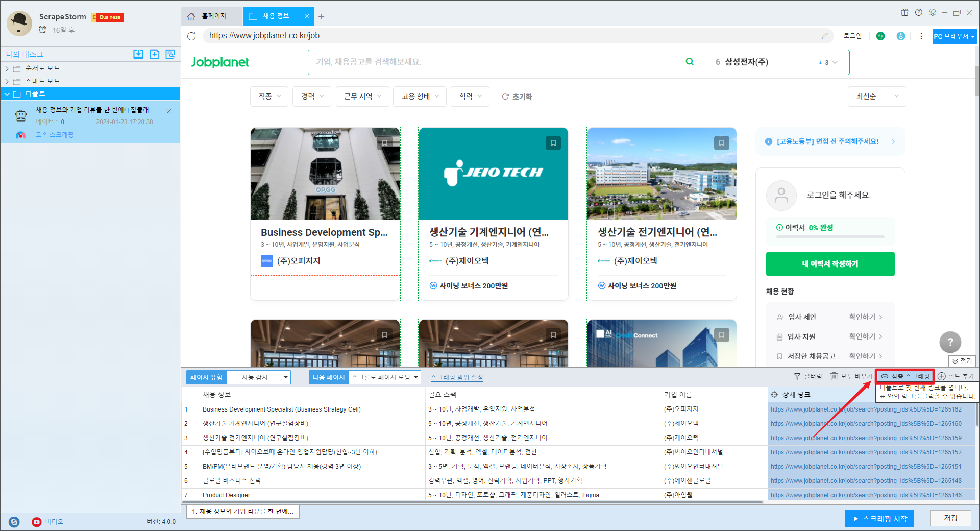Click the 심층 스크래핑 tool
The width and height of the screenshot is (980, 531).
point(905,376)
